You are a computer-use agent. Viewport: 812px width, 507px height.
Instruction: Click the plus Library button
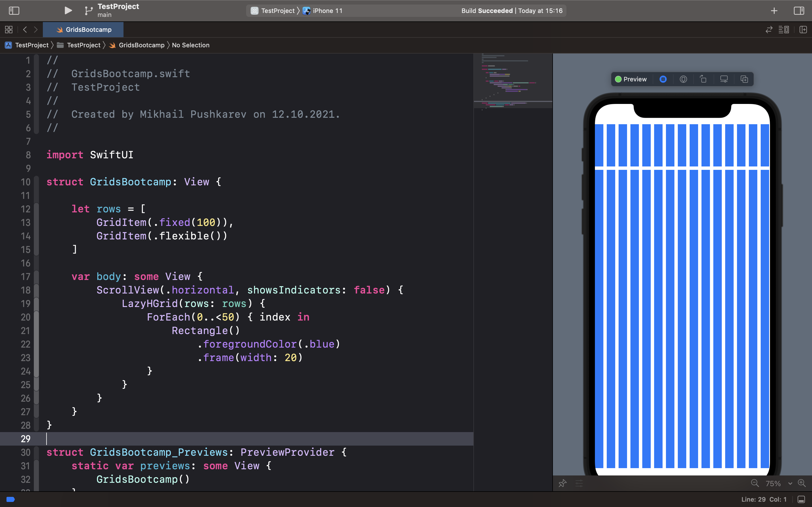(x=774, y=11)
